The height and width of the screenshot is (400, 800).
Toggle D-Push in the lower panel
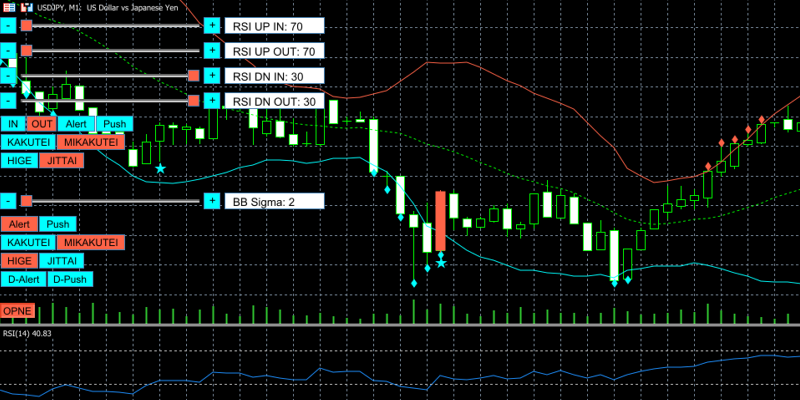(69, 279)
